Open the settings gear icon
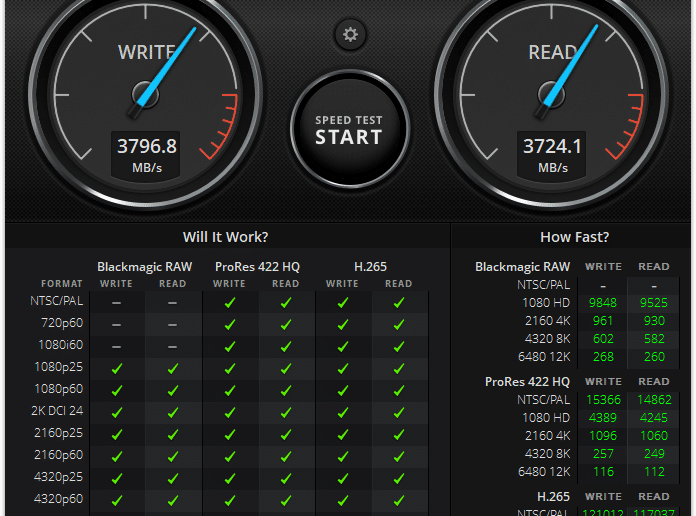The width and height of the screenshot is (696, 516). point(350,35)
